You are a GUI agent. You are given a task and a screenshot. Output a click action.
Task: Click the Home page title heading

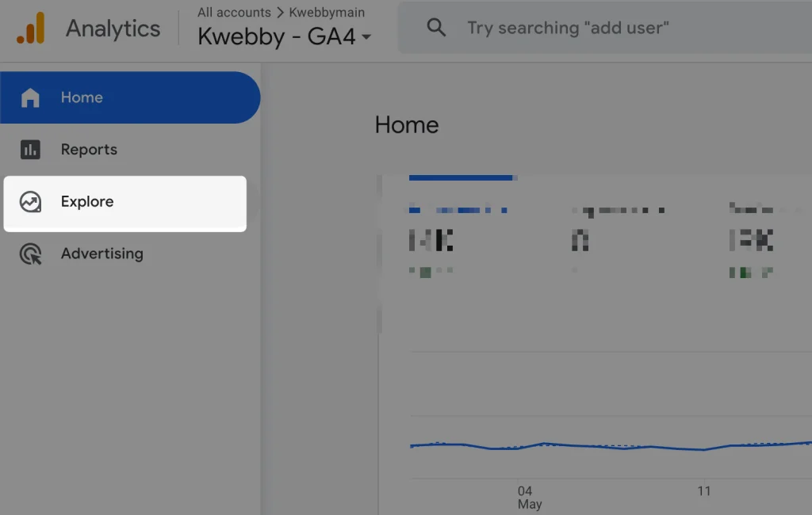[x=407, y=124]
